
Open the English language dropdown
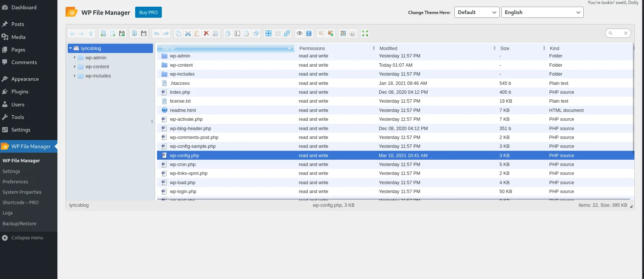point(543,12)
